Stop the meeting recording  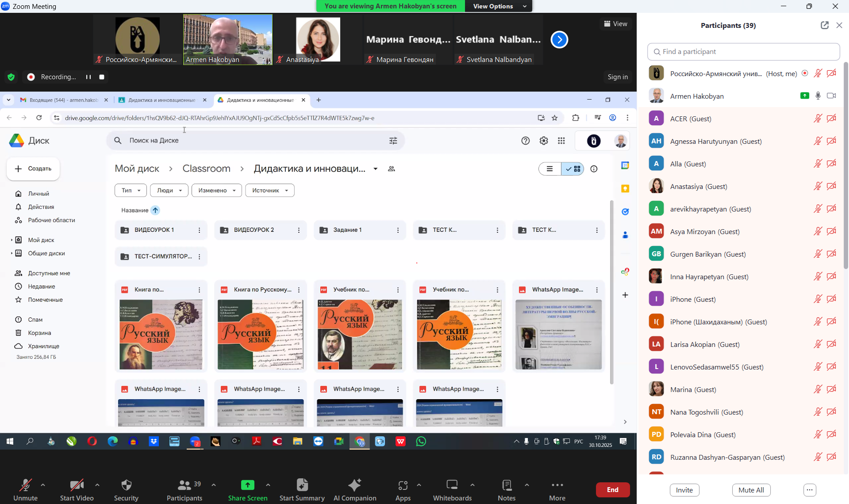coord(102,77)
